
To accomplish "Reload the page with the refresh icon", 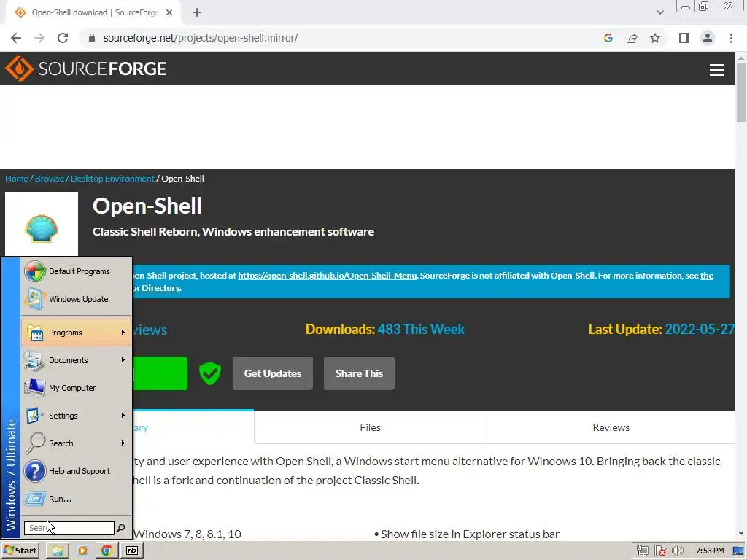I will pos(63,38).
